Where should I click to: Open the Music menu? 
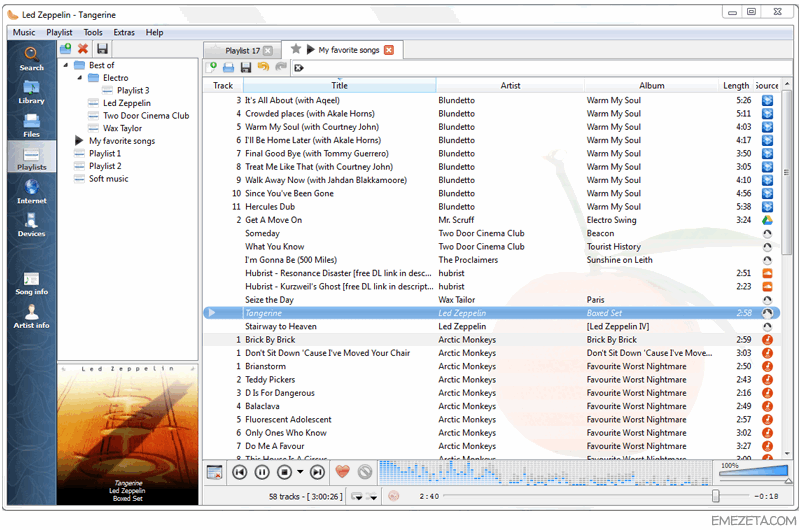24,32
